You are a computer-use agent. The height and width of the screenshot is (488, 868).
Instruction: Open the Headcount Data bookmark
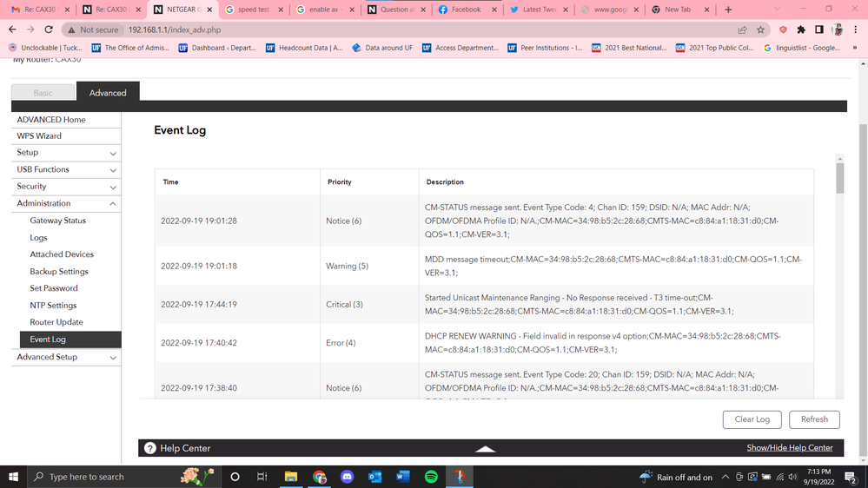point(304,48)
